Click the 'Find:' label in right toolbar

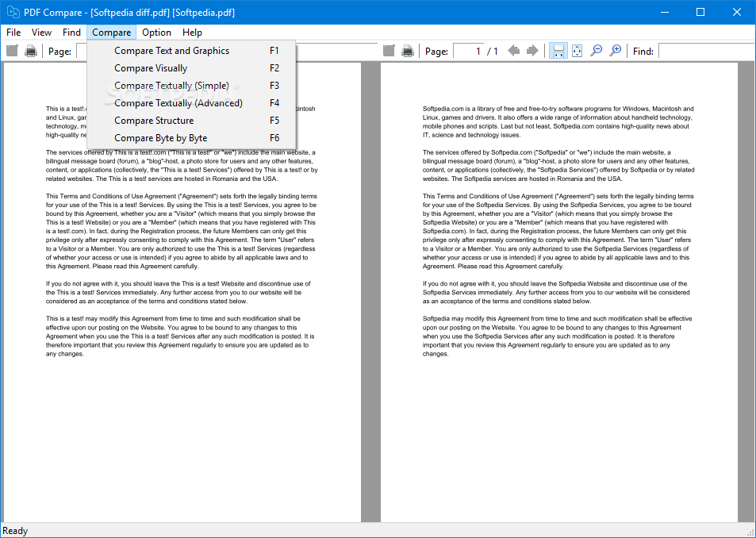[x=643, y=51]
